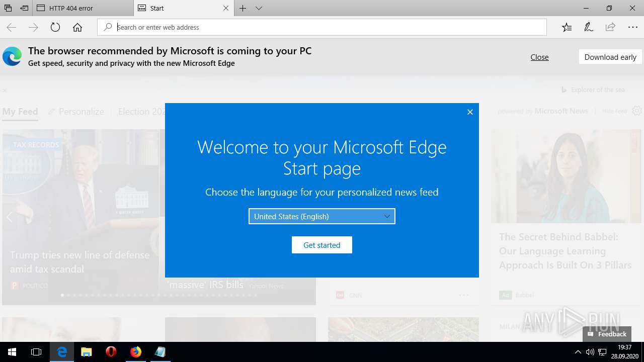Image resolution: width=644 pixels, height=362 pixels.
Task: Click previous story carousel arrow
Action: point(9,217)
